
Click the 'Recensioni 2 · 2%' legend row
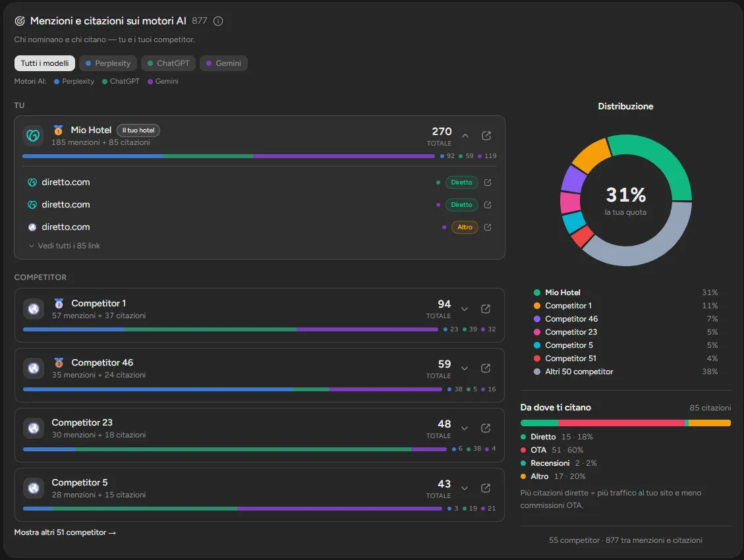[x=559, y=463]
